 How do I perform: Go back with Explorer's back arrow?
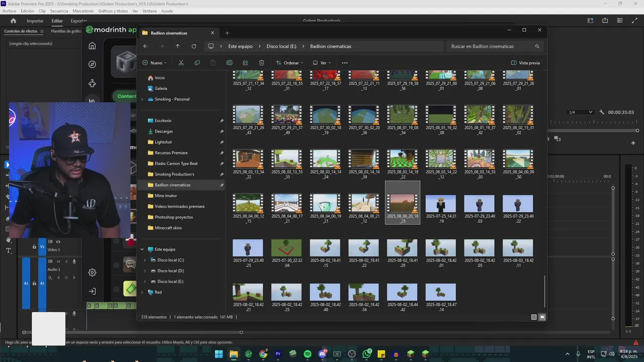coord(145,46)
